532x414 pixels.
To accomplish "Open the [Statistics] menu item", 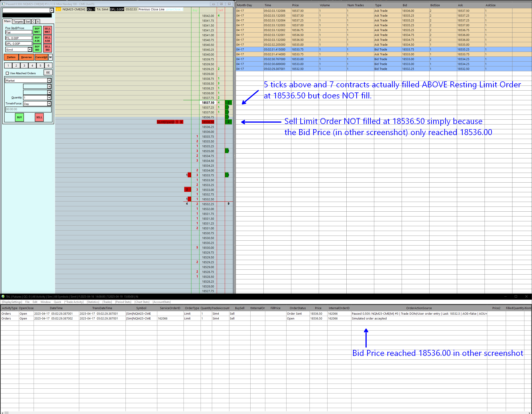I will click(93, 302).
